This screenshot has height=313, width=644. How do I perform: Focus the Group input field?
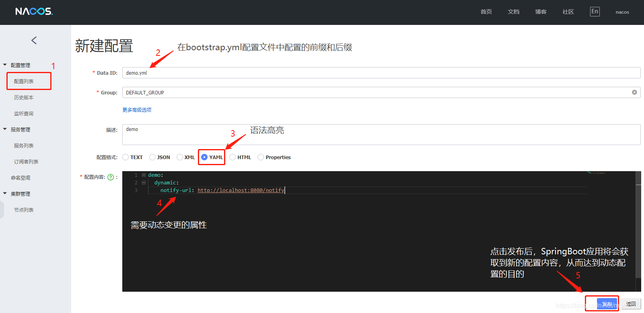pos(381,92)
